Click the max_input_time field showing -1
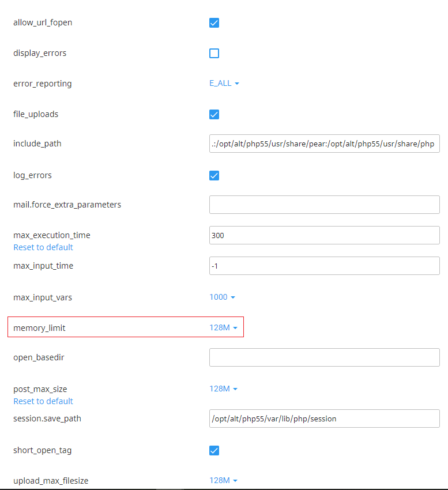The height and width of the screenshot is (490, 448). tap(325, 266)
